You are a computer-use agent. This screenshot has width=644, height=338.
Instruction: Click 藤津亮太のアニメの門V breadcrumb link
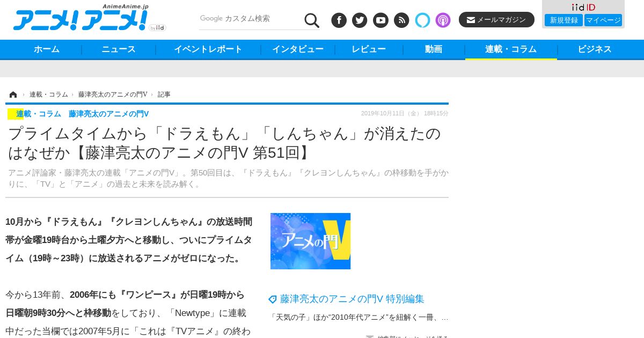[x=113, y=94]
